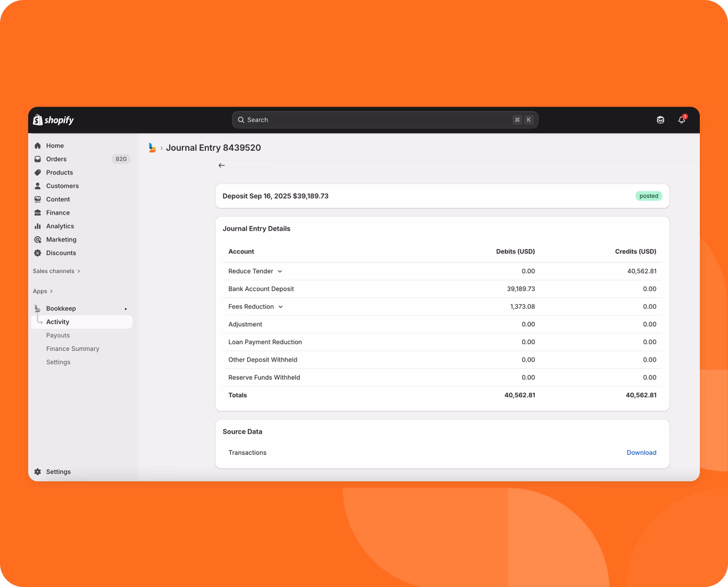The height and width of the screenshot is (587, 728).
Task: Click the 1,373.08 debit value
Action: (x=523, y=307)
